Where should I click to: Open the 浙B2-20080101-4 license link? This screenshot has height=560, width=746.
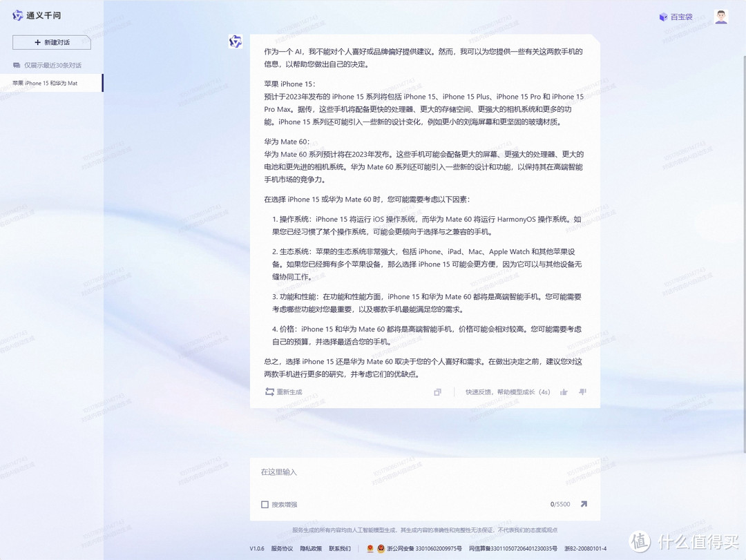tap(585, 548)
